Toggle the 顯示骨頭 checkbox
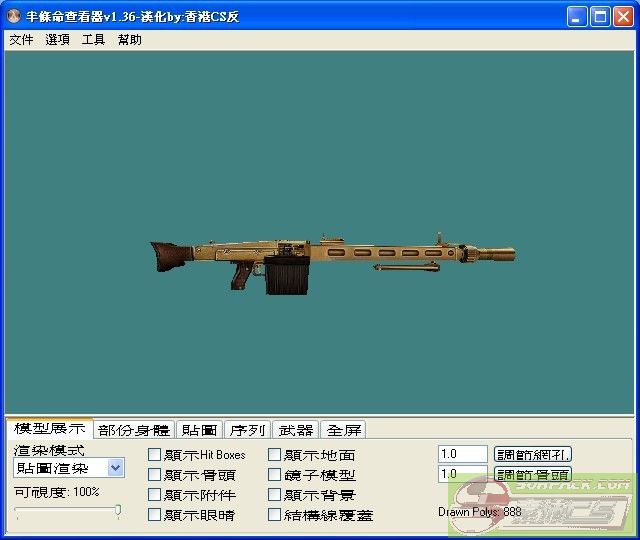 click(155, 475)
